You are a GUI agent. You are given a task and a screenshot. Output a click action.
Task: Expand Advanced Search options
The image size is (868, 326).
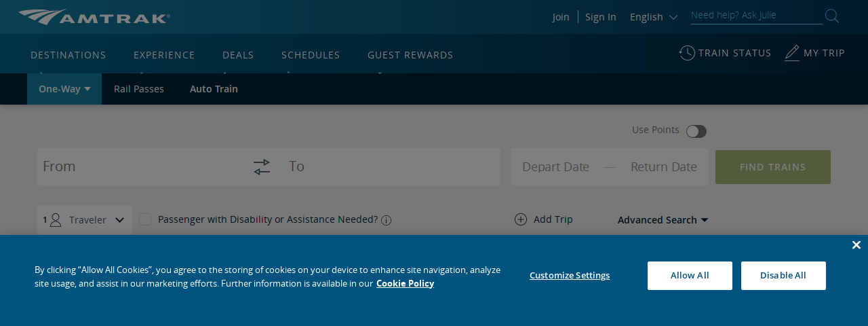tap(663, 220)
